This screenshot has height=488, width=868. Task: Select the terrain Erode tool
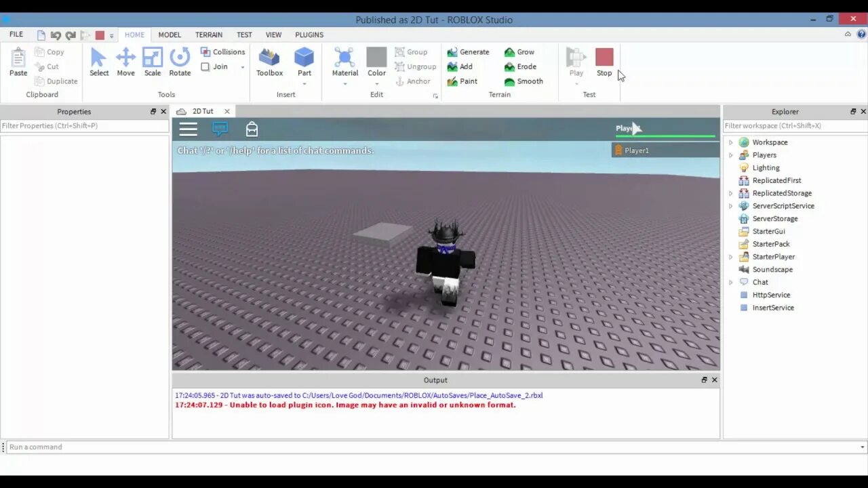pyautogui.click(x=520, y=66)
